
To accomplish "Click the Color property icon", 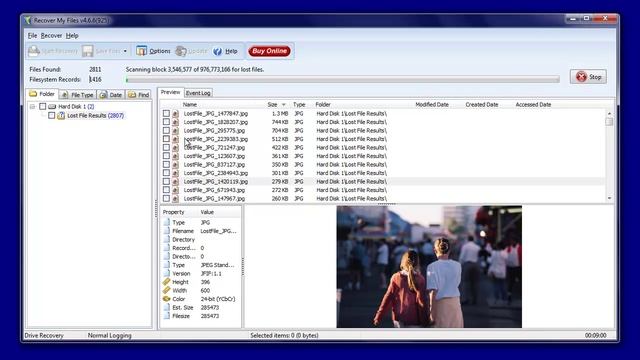I will tap(167, 299).
